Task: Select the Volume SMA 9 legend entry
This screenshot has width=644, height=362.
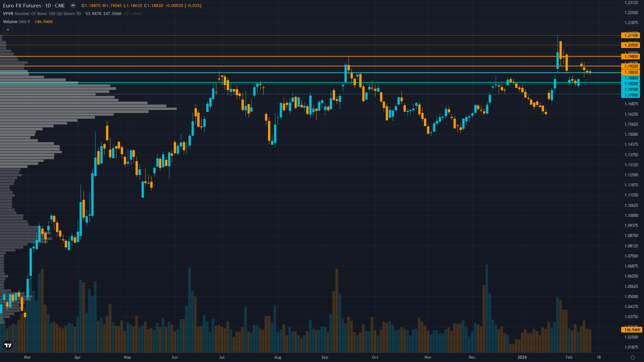Action: (x=10, y=21)
